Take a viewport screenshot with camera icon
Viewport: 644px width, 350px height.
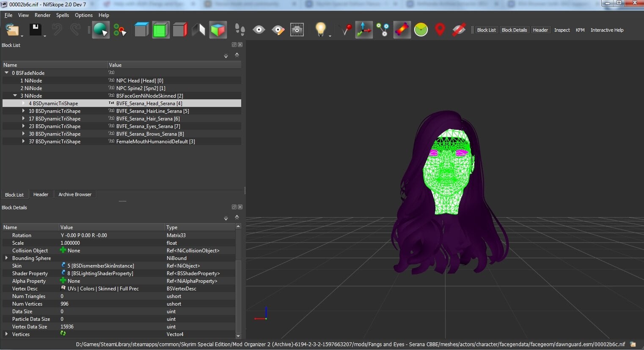tap(297, 30)
